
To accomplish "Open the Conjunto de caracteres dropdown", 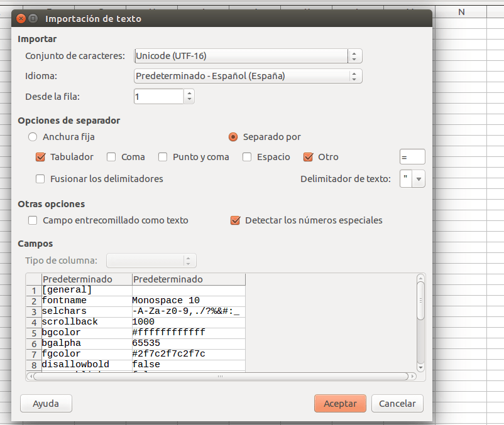I will [248, 56].
